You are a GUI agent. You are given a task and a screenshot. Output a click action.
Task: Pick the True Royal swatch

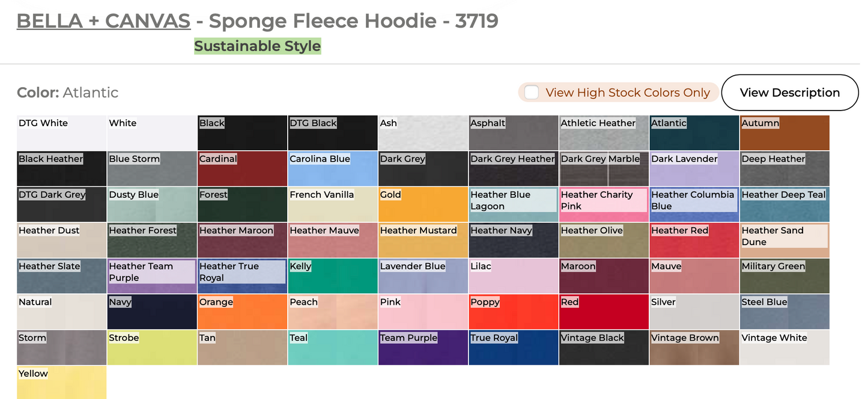click(513, 347)
